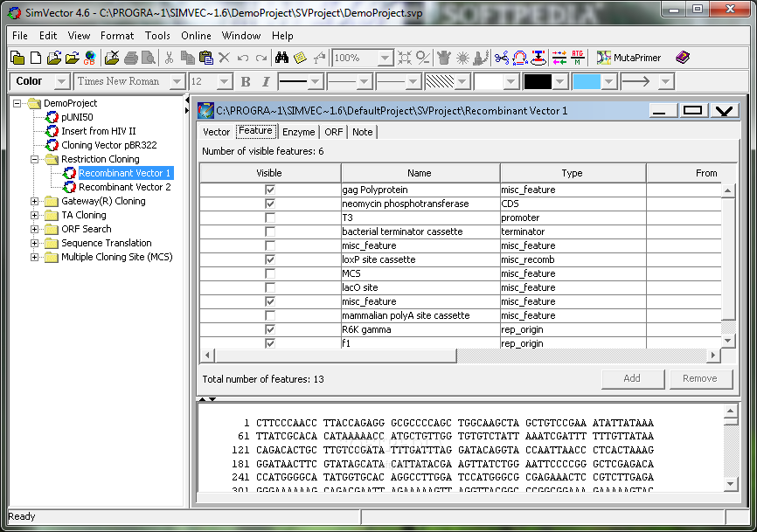Uncheck visibility for gag Polyprotein

pyautogui.click(x=270, y=190)
